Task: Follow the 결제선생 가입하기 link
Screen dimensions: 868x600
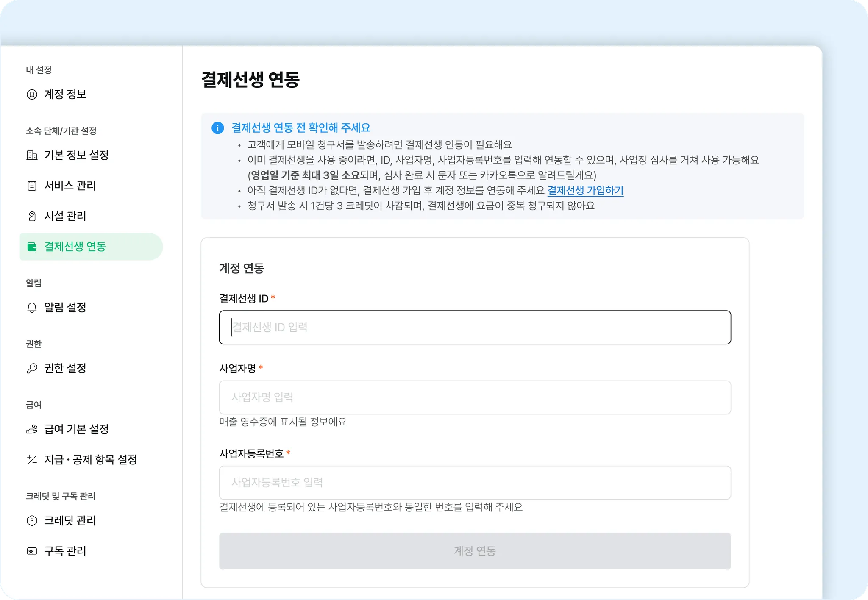Action: pyautogui.click(x=585, y=191)
